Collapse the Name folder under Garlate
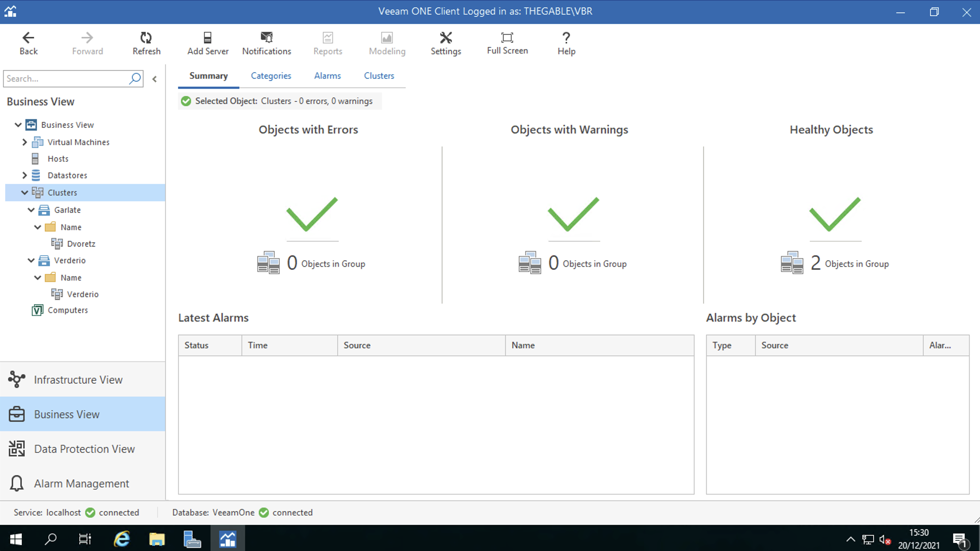980x551 pixels. (x=38, y=227)
